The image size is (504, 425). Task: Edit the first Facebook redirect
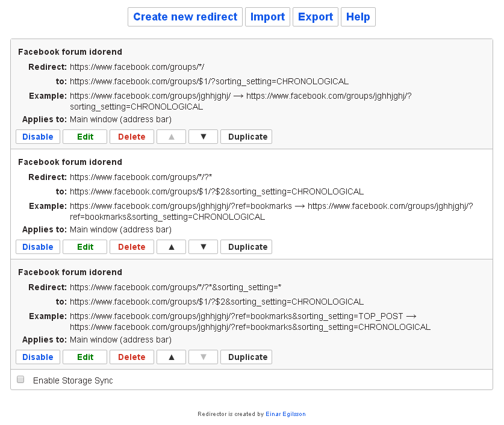(x=85, y=137)
